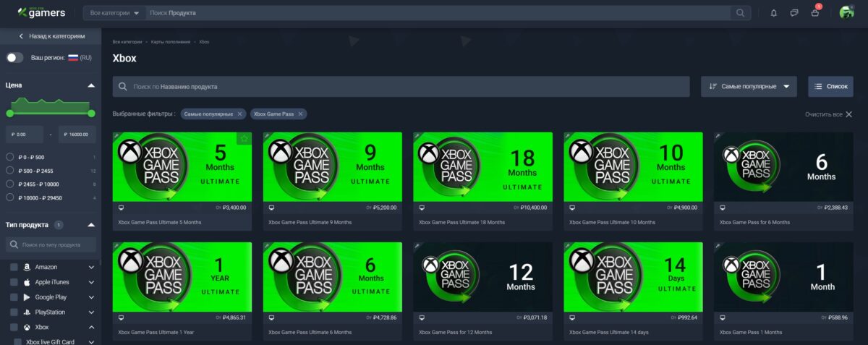Click the magnifier button in the top search bar
Screen dimensions: 868x345
[x=740, y=13]
